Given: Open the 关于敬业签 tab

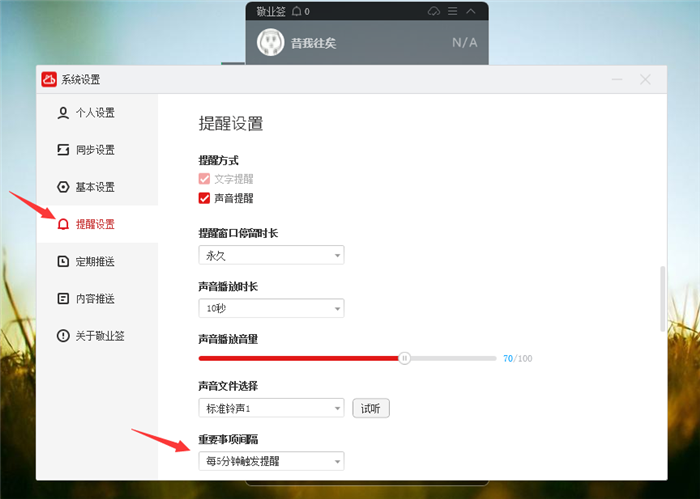Looking at the screenshot, I should (x=97, y=335).
